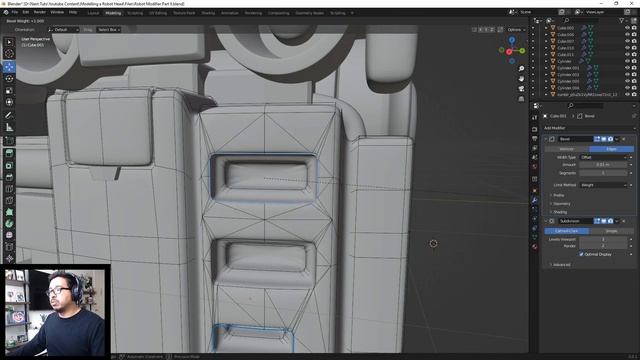Activate the Move tool in the toolbar

[x=9, y=67]
